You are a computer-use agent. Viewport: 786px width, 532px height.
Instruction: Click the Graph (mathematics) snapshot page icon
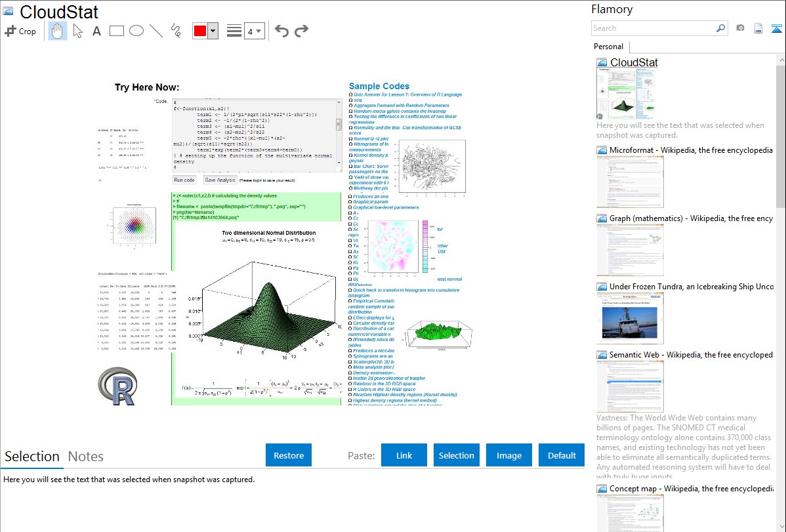tap(602, 218)
